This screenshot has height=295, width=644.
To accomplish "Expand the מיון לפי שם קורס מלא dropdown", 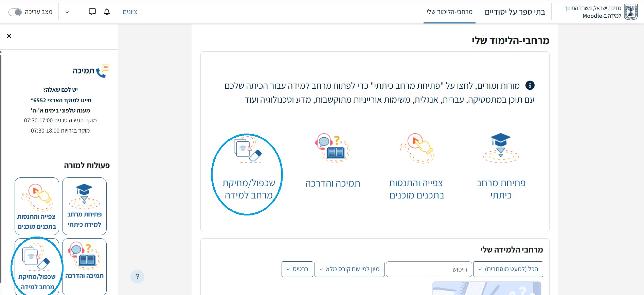I will pos(350,269).
